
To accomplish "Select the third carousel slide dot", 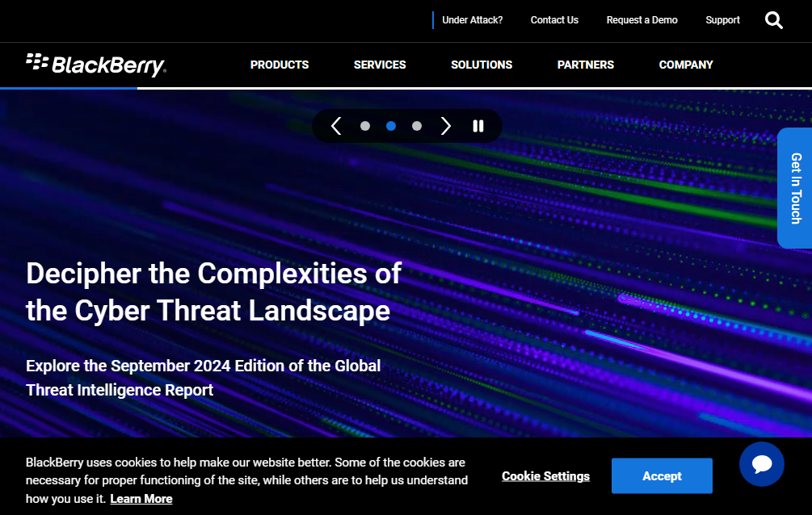I will pos(417,126).
